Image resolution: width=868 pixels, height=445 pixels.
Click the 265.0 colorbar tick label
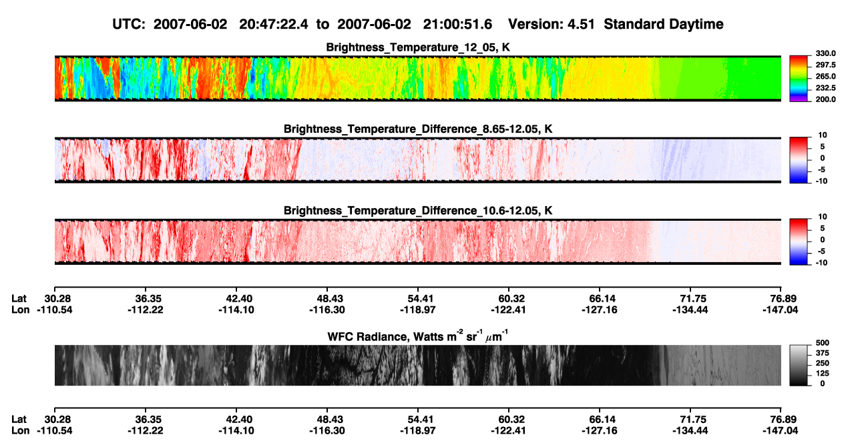tap(825, 77)
